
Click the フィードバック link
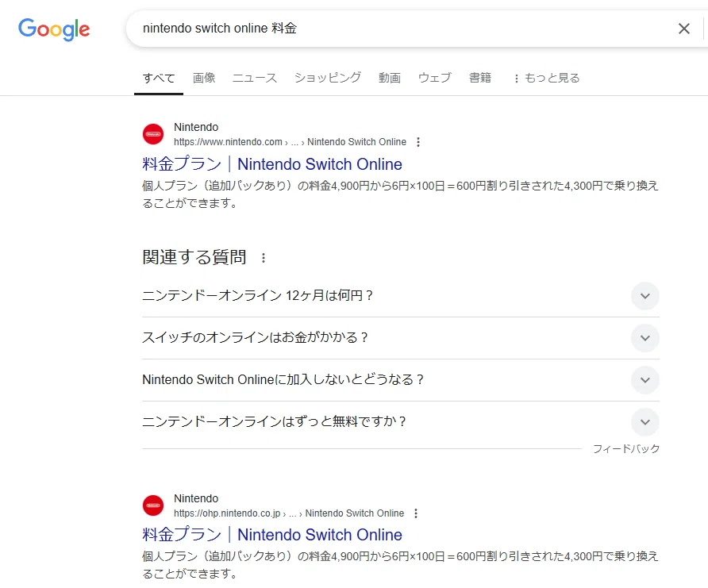pos(625,449)
